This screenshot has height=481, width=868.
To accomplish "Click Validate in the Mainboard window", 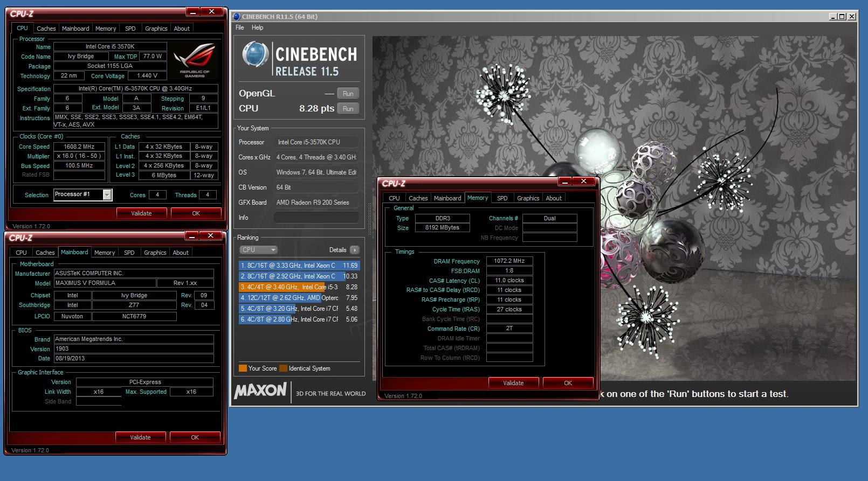I will coord(140,437).
